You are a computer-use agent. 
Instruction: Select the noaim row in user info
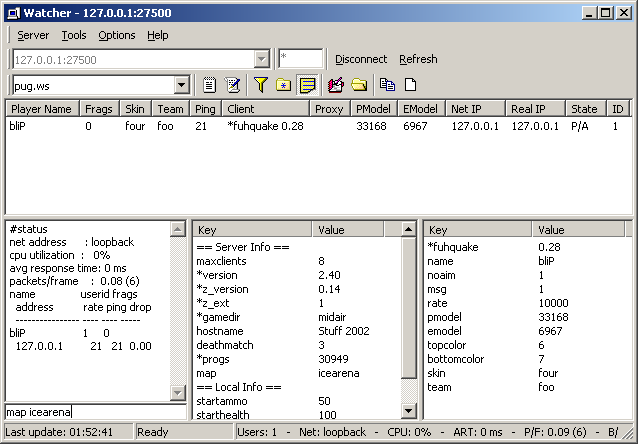pyautogui.click(x=527, y=275)
